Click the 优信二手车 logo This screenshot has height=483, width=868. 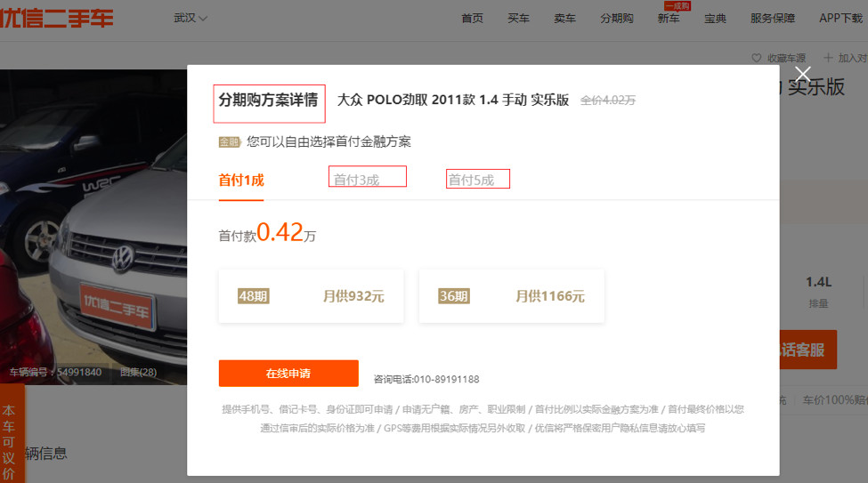point(56,18)
